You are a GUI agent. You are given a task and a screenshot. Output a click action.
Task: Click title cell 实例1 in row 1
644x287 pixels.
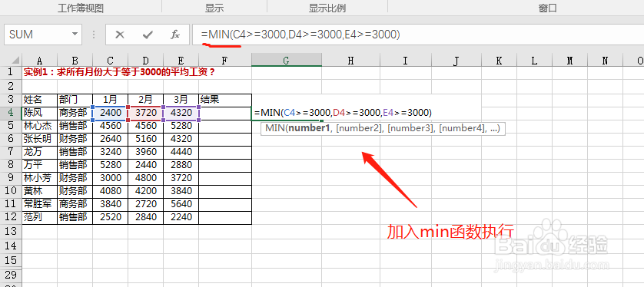pyautogui.click(x=119, y=73)
